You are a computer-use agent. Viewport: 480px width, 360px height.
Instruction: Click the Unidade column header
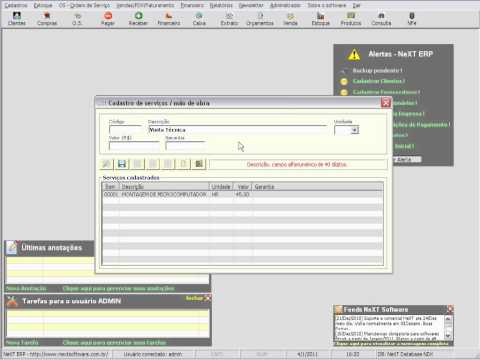coord(221,187)
